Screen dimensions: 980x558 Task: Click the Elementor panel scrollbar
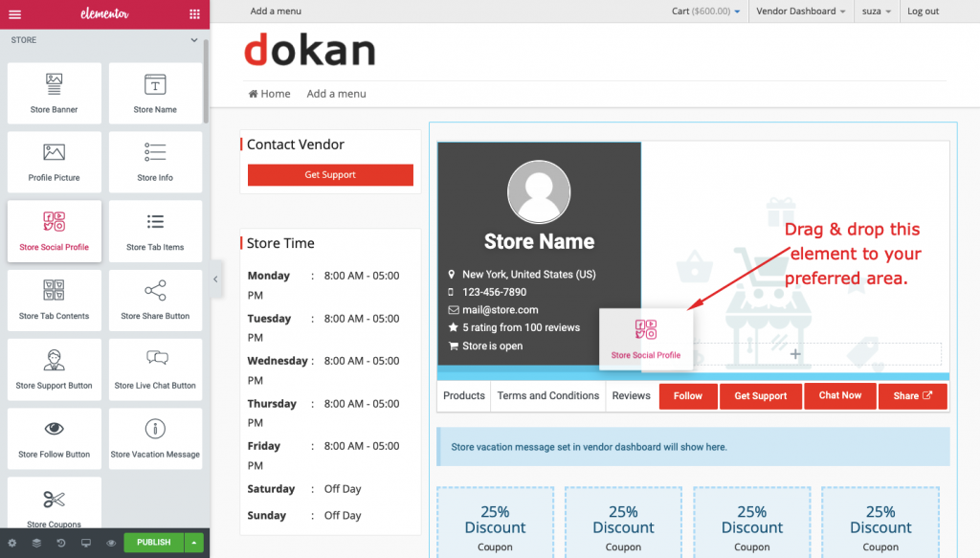click(206, 81)
